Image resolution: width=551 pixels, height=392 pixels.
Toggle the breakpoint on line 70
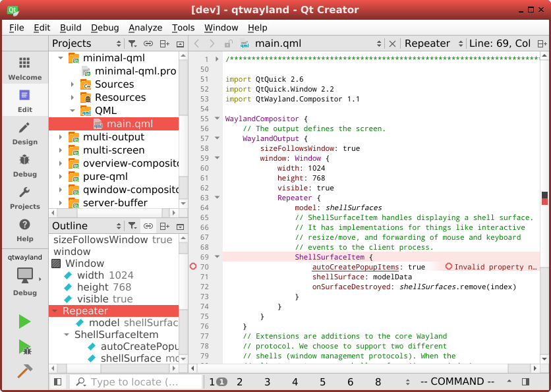pos(192,267)
